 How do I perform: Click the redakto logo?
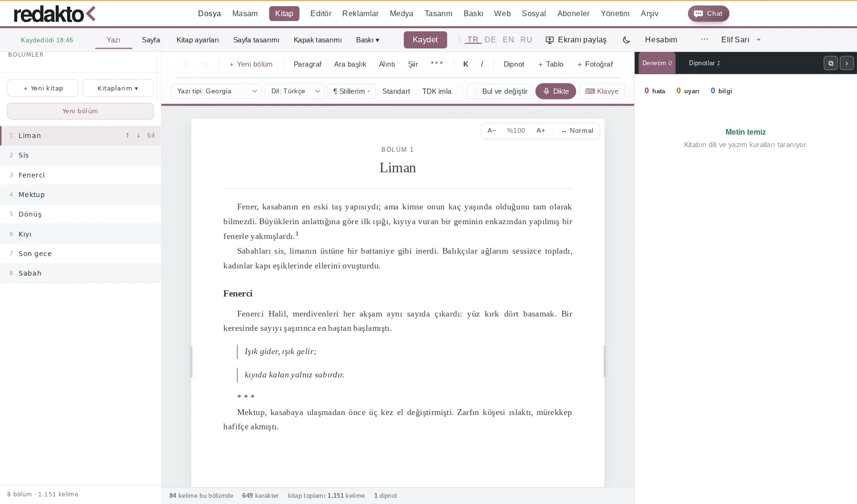pyautogui.click(x=55, y=14)
